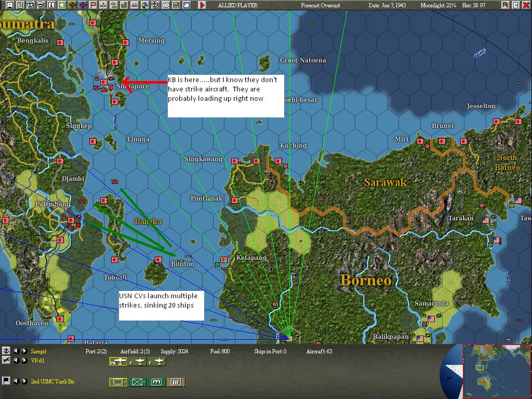Click Japanese base flag at Miri

(x=420, y=141)
